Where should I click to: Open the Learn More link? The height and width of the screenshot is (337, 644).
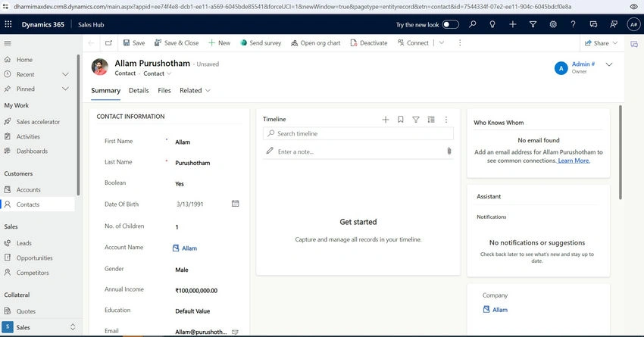[x=574, y=161]
